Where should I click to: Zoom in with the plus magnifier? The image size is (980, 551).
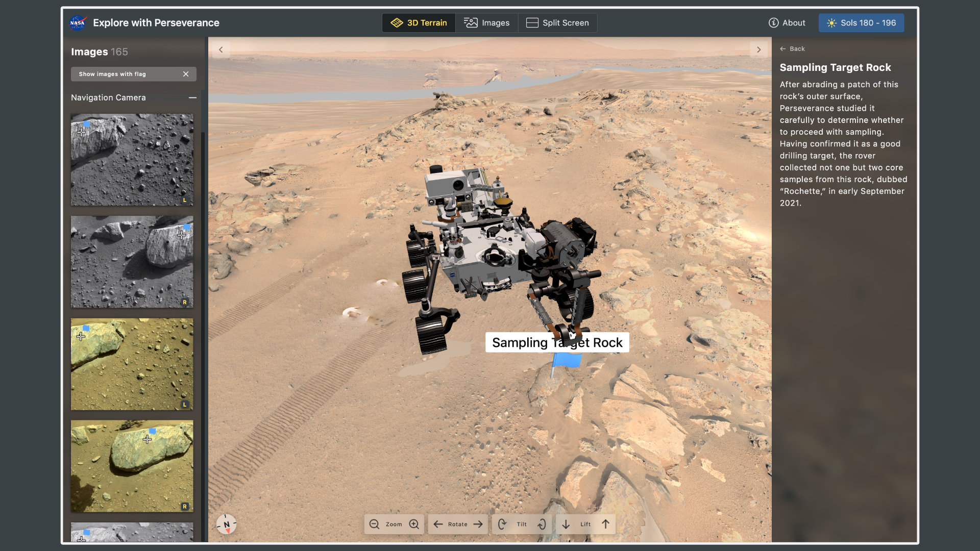click(414, 524)
